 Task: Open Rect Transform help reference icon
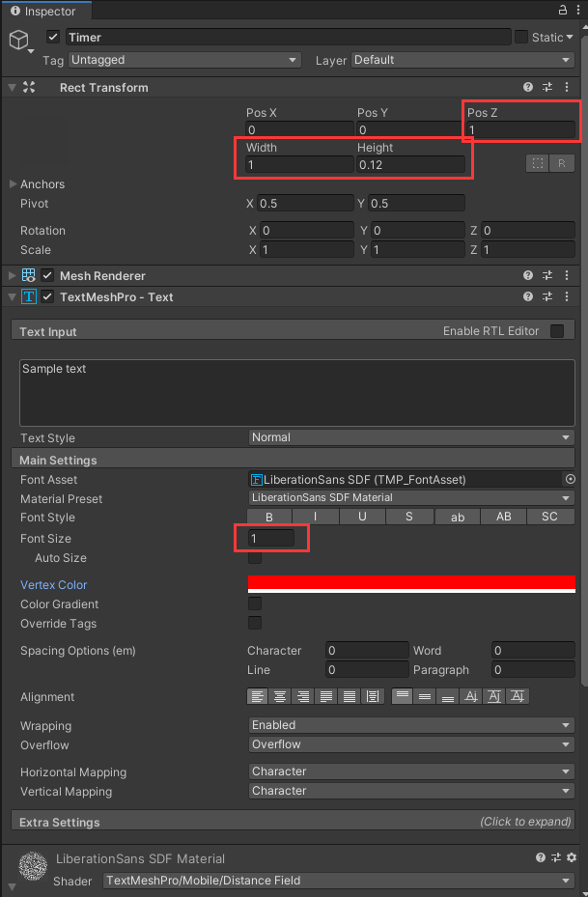pyautogui.click(x=528, y=87)
